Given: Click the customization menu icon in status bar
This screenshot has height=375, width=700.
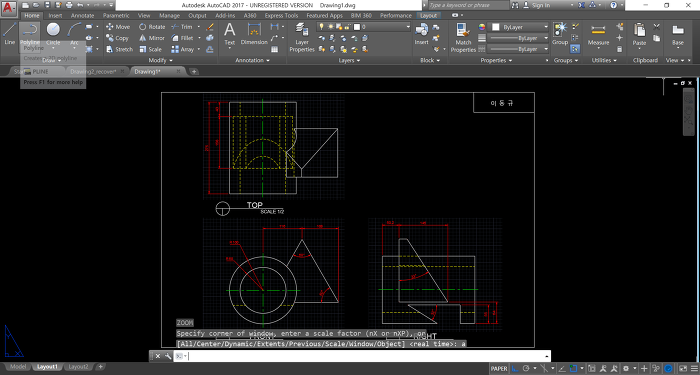Looking at the screenshot, I should coord(693,368).
